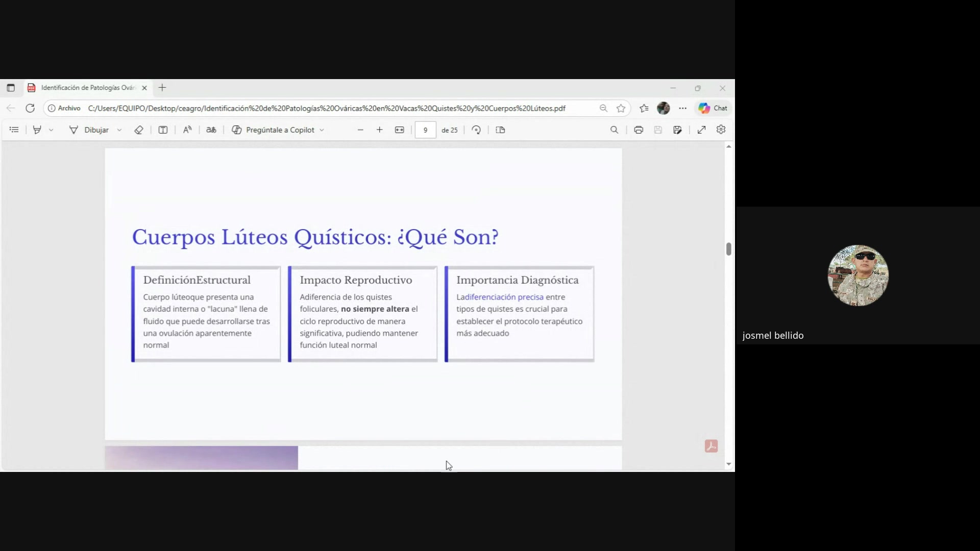
Task: Expand the highlighter color options dropdown
Action: pos(52,130)
